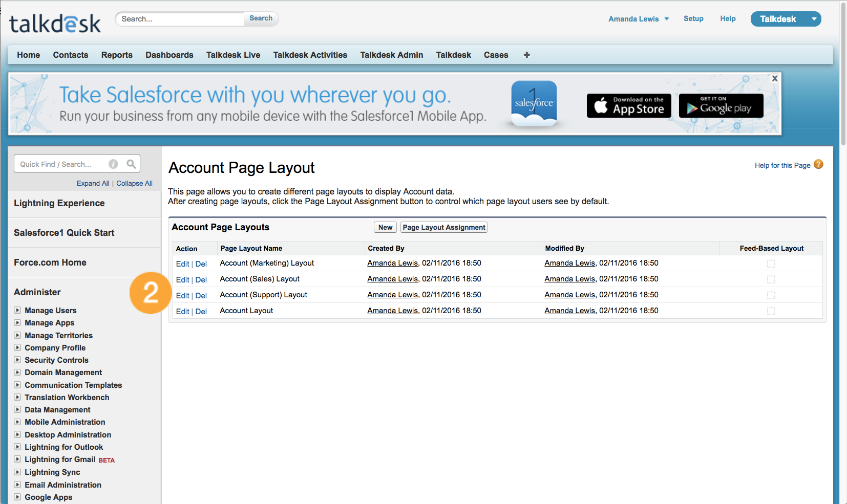The width and height of the screenshot is (847, 504).
Task: Open the Help for this Page question icon
Action: (x=818, y=164)
